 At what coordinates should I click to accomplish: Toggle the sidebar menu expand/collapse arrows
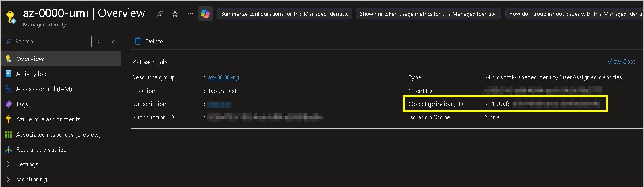pyautogui.click(x=99, y=42)
